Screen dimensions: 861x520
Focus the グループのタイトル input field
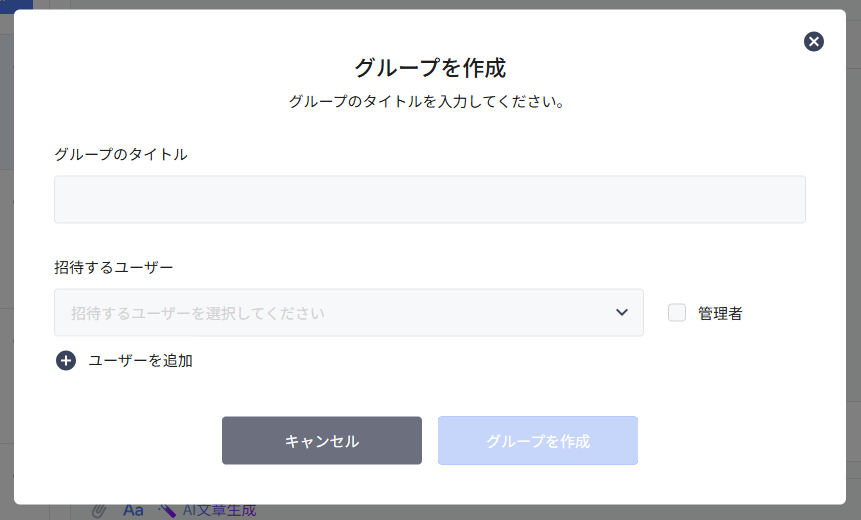429,200
